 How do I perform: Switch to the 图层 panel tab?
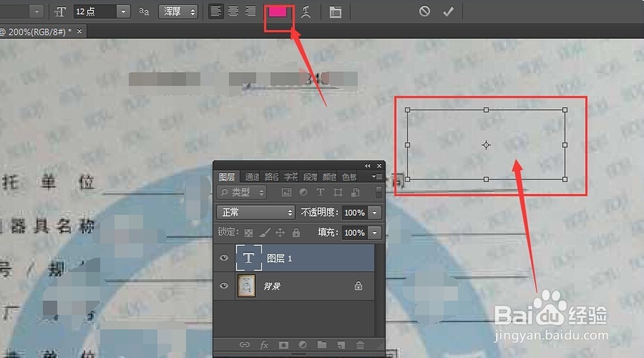tap(227, 177)
